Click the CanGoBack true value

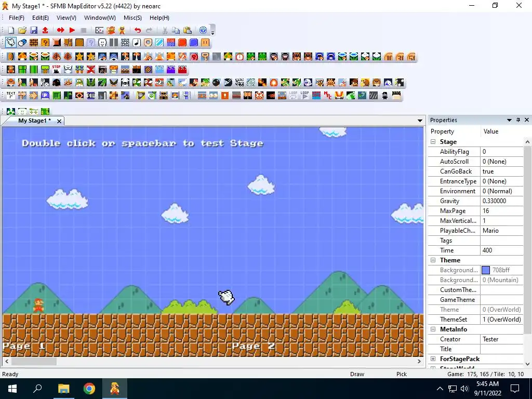coord(502,171)
